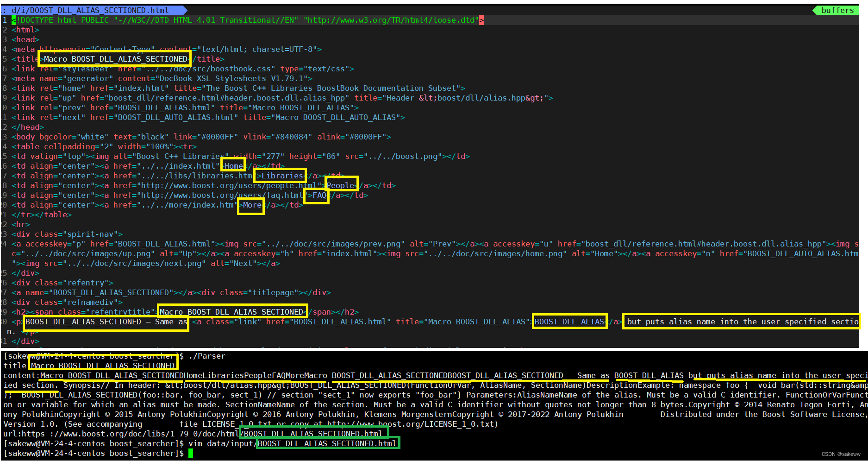The image size is (868, 461).
Task: Click table cellpadding="2" line
Action: pos(104,146)
